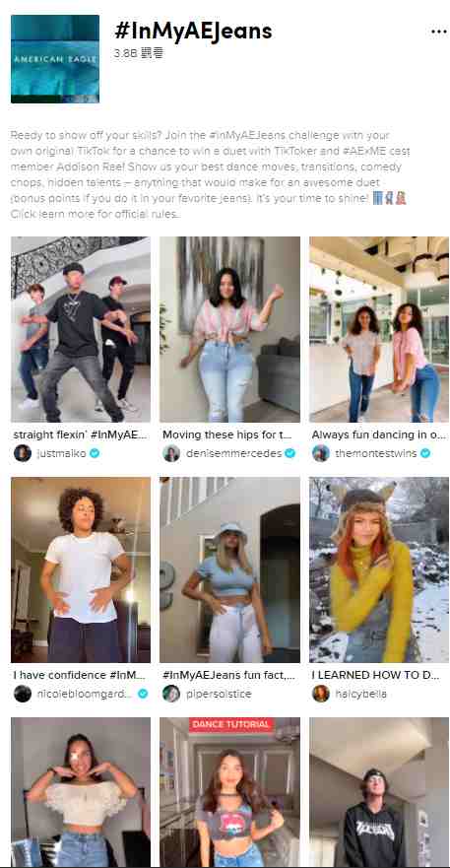450x868 pixels.
Task: Visit the justmaiko username link
Action: [61, 453]
